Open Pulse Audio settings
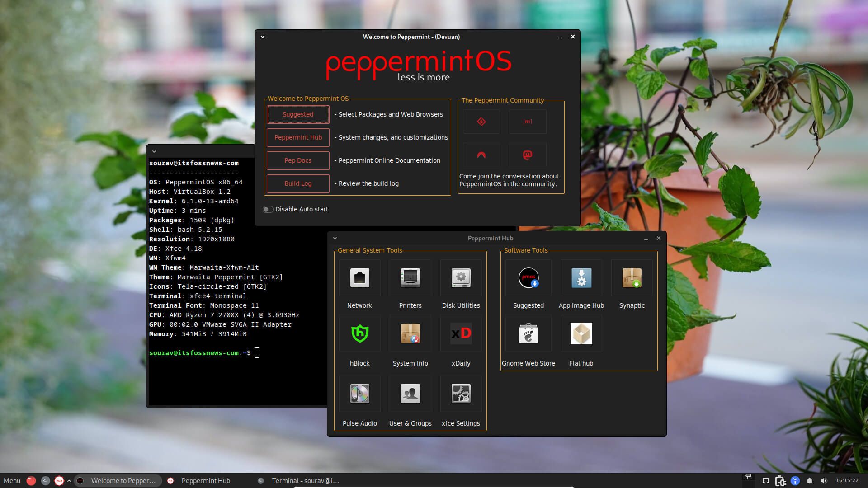The image size is (868, 488). (x=359, y=394)
